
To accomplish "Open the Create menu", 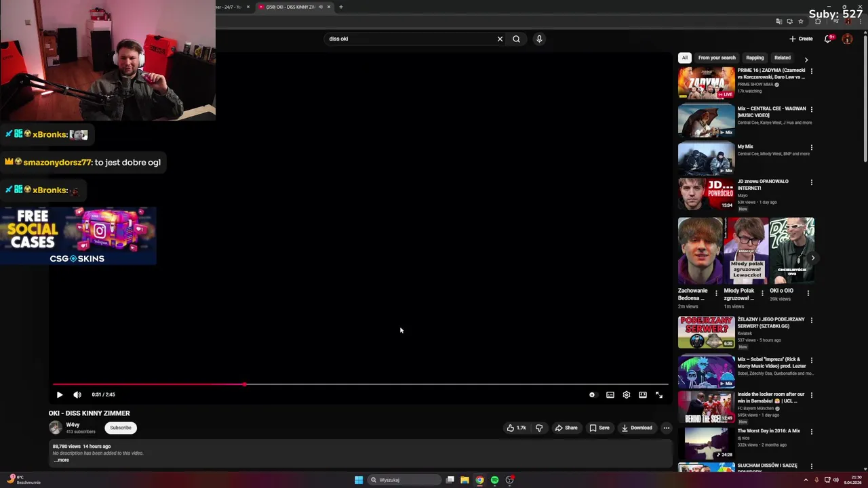I will click(801, 39).
